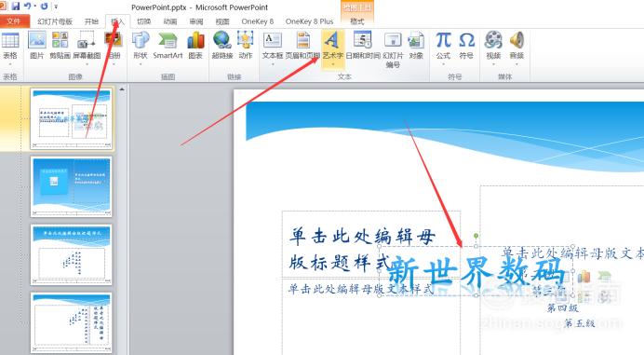
Task: Switch to the 视图 tab
Action: click(x=222, y=21)
